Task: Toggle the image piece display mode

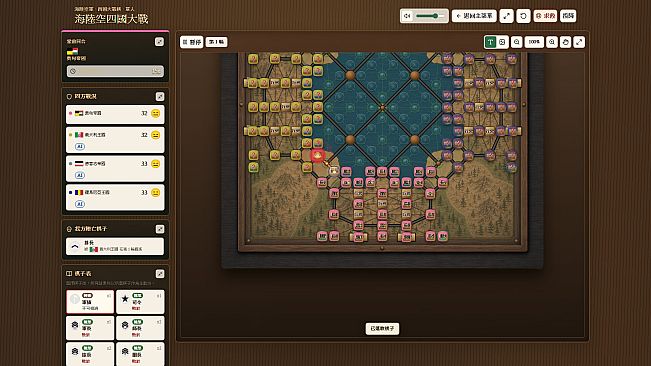Action: (x=502, y=42)
